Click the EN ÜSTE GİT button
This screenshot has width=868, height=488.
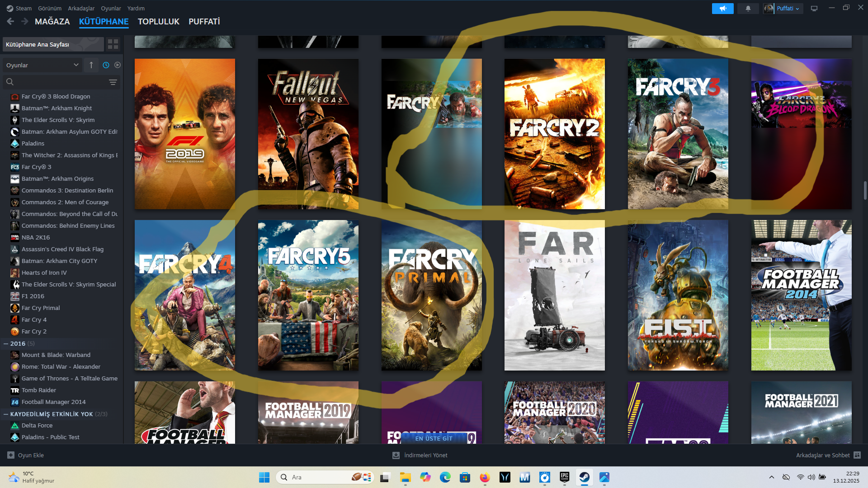click(434, 438)
